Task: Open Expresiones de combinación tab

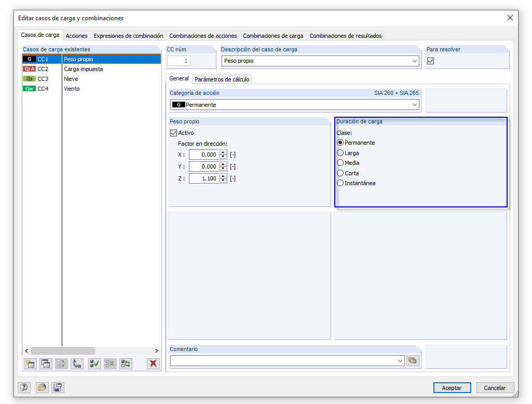Action: pyautogui.click(x=128, y=36)
